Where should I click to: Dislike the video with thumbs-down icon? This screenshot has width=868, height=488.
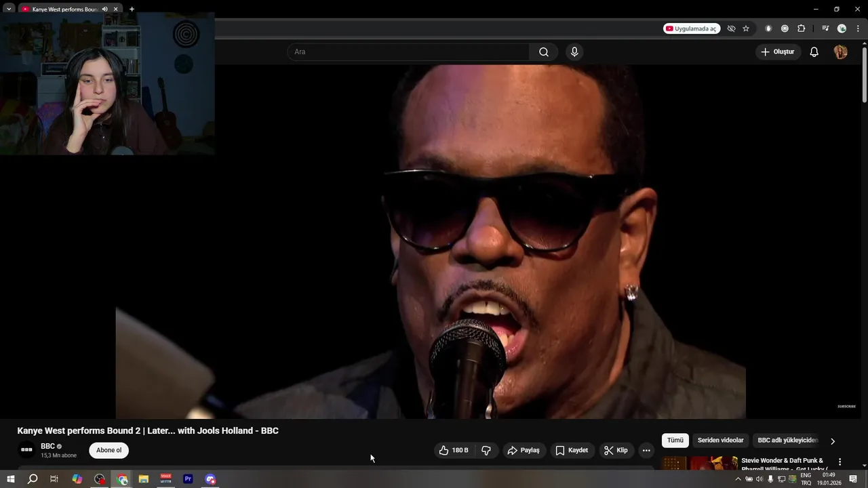(486, 450)
